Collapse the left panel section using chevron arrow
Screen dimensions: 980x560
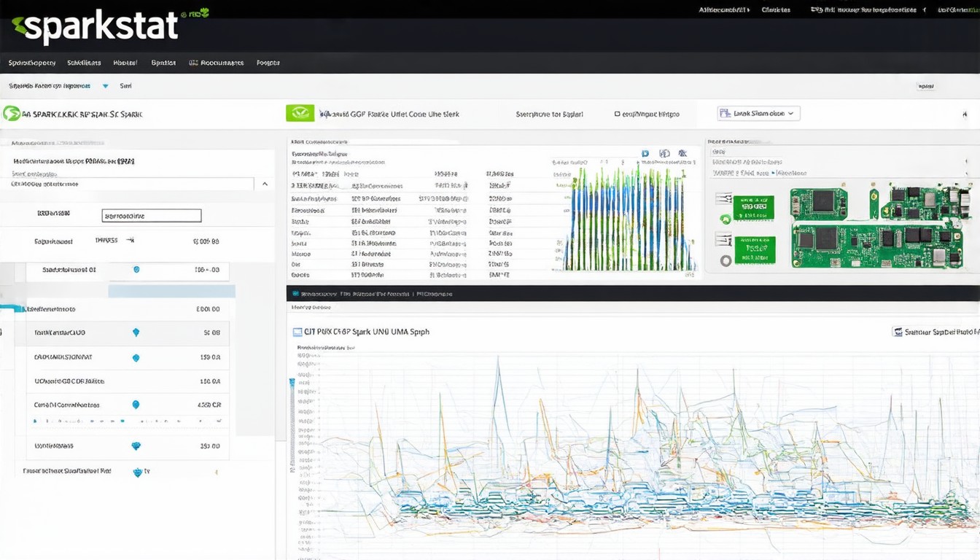tap(265, 184)
